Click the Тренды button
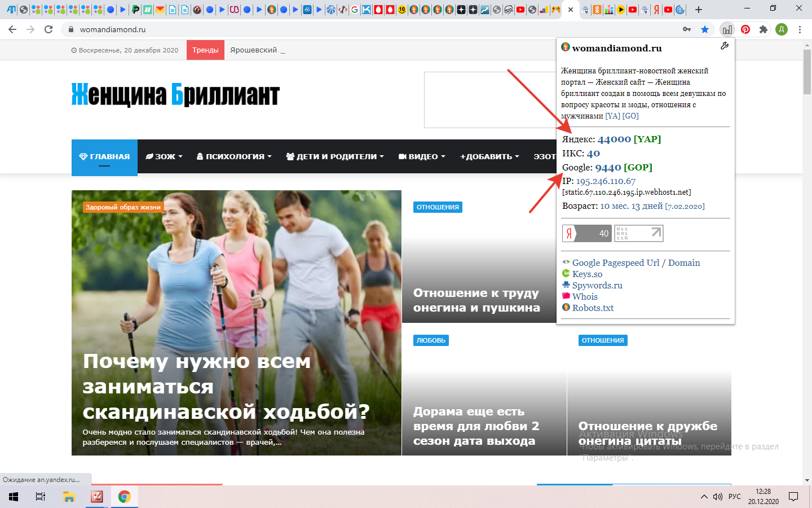This screenshot has height=508, width=812. pos(205,50)
